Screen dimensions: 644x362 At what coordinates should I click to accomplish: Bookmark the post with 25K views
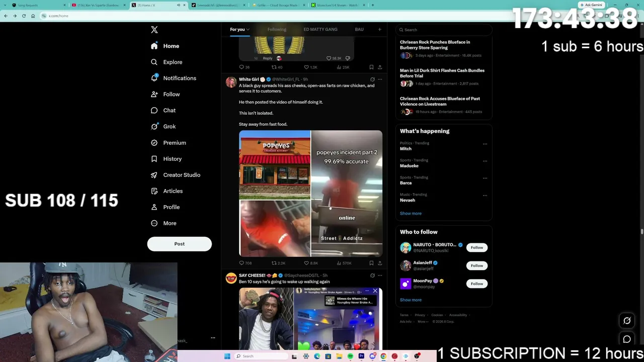(371, 67)
